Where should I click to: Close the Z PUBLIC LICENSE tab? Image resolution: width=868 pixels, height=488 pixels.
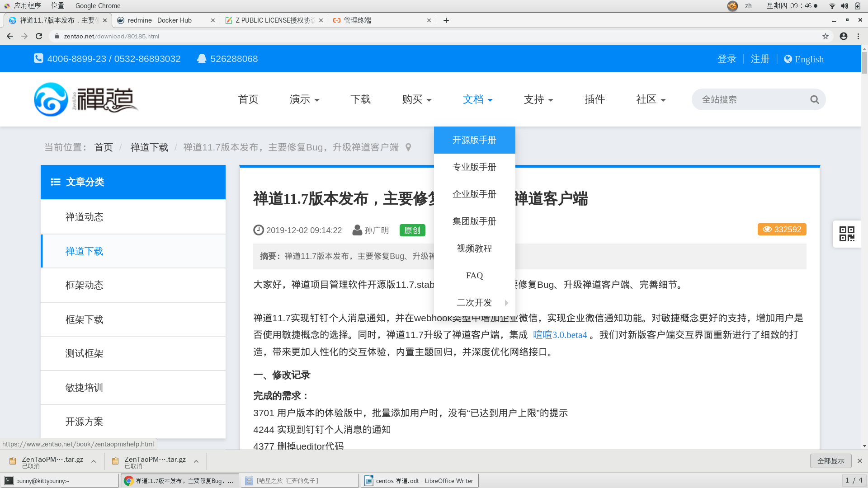[x=321, y=20]
